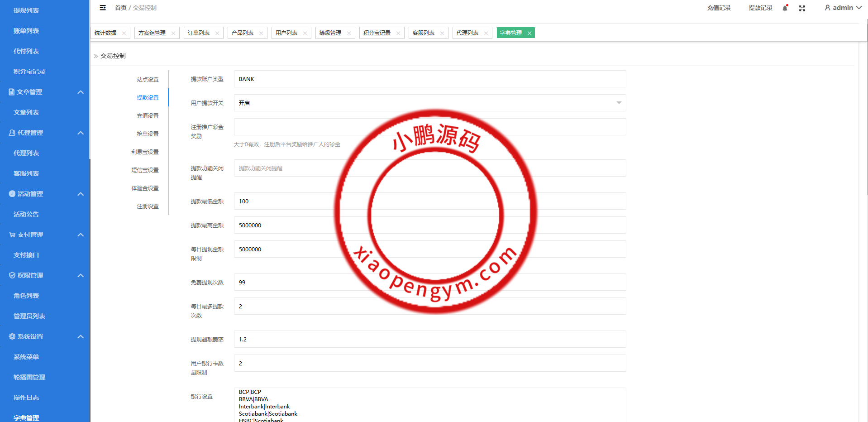Close the 字典管理 tab
The image size is (868, 422).
click(x=529, y=33)
